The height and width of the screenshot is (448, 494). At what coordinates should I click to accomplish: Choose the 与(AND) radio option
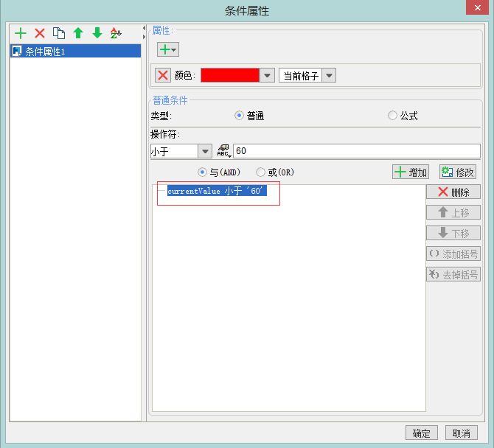tap(202, 172)
